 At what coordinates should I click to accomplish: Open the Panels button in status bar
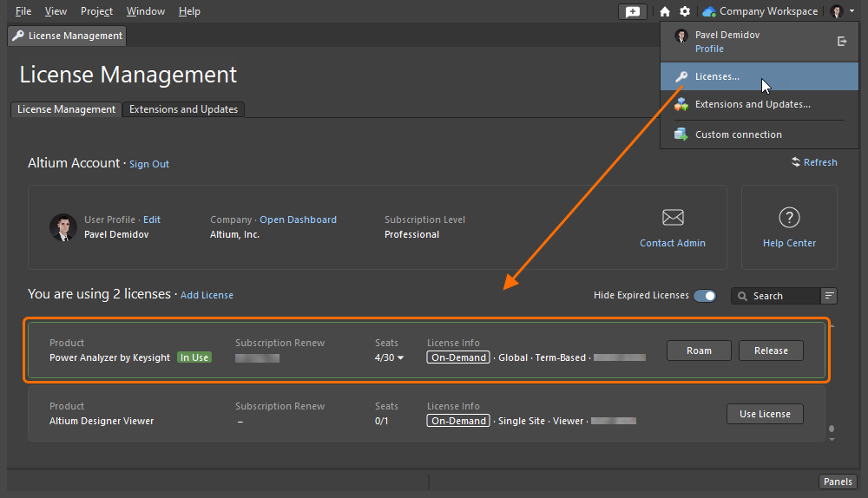(x=838, y=482)
